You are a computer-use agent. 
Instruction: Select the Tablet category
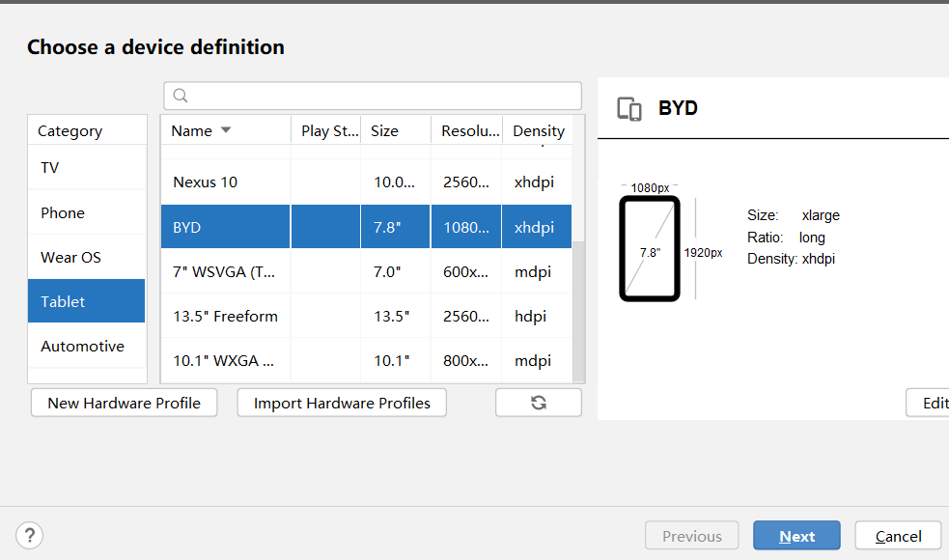point(87,301)
